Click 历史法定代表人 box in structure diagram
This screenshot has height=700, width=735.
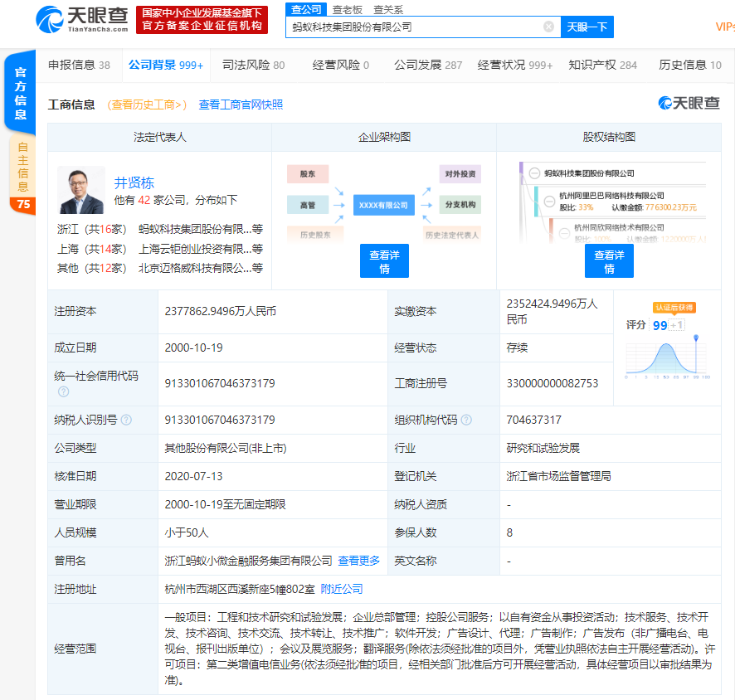[x=452, y=235]
